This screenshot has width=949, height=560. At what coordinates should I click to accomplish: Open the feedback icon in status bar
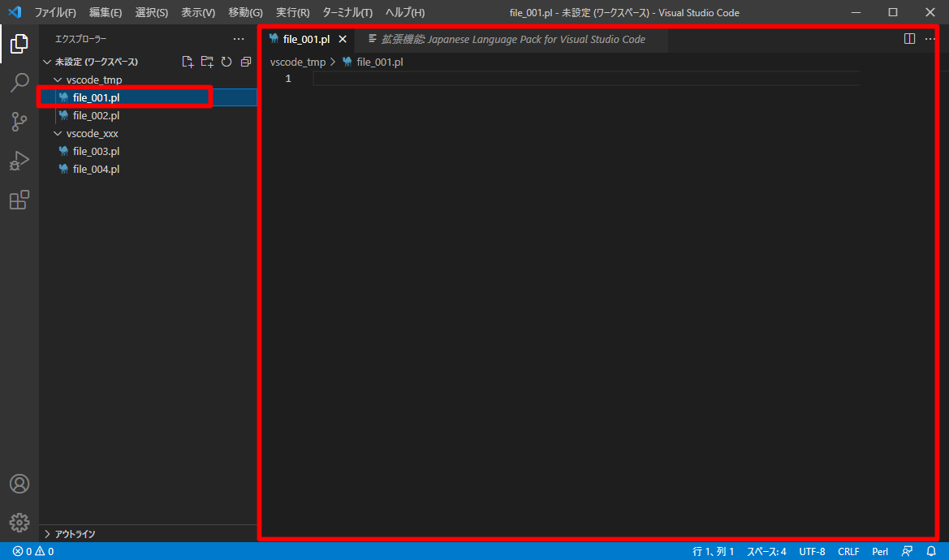907,551
